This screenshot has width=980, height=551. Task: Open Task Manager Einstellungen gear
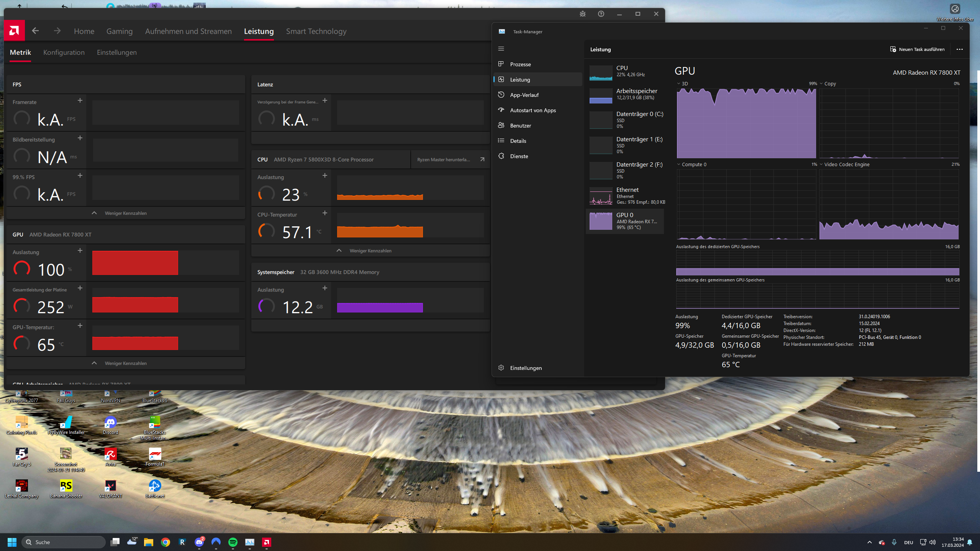[501, 368]
